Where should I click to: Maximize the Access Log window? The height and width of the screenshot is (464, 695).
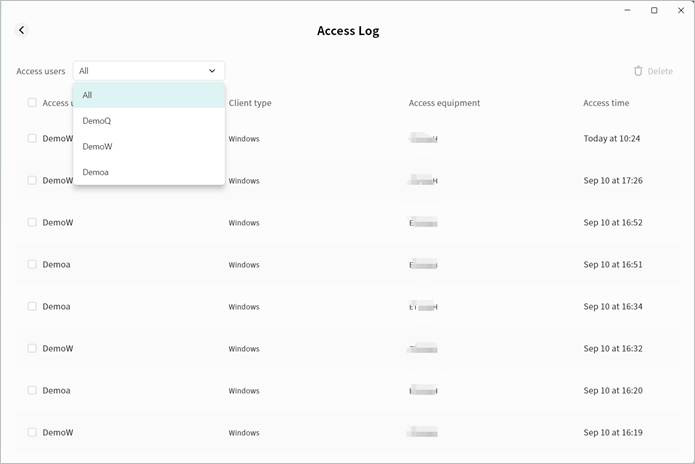[x=654, y=10]
